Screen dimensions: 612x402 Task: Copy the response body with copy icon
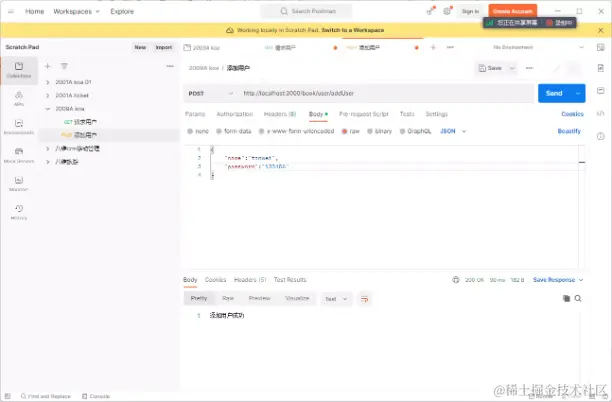pyautogui.click(x=566, y=299)
